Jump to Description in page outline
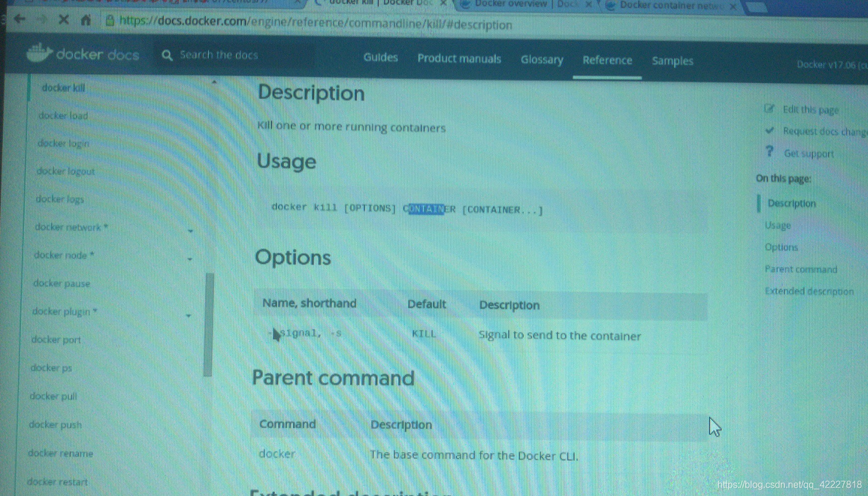This screenshot has width=868, height=496. click(x=792, y=203)
